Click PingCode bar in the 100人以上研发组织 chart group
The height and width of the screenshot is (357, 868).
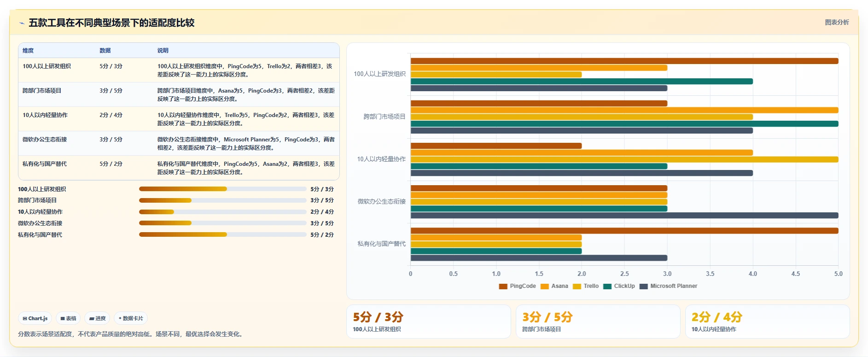point(624,61)
